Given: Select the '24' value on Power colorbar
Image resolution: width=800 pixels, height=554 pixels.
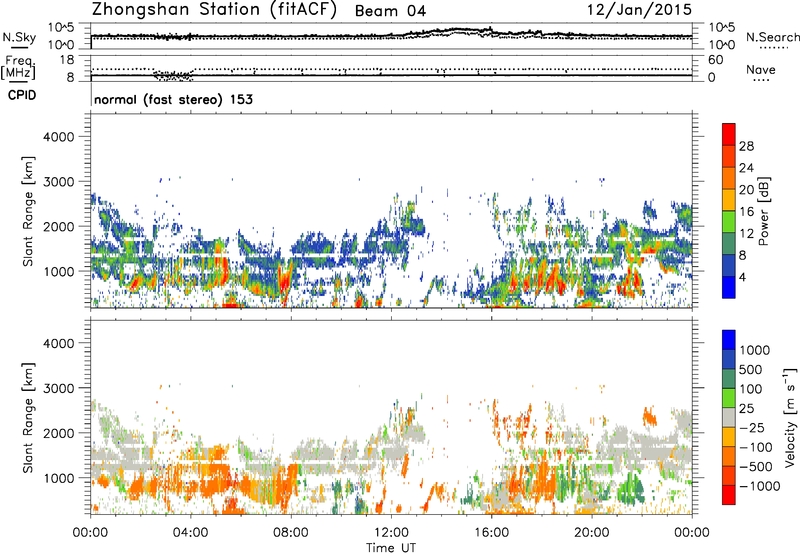Looking at the screenshot, I should 746,168.
